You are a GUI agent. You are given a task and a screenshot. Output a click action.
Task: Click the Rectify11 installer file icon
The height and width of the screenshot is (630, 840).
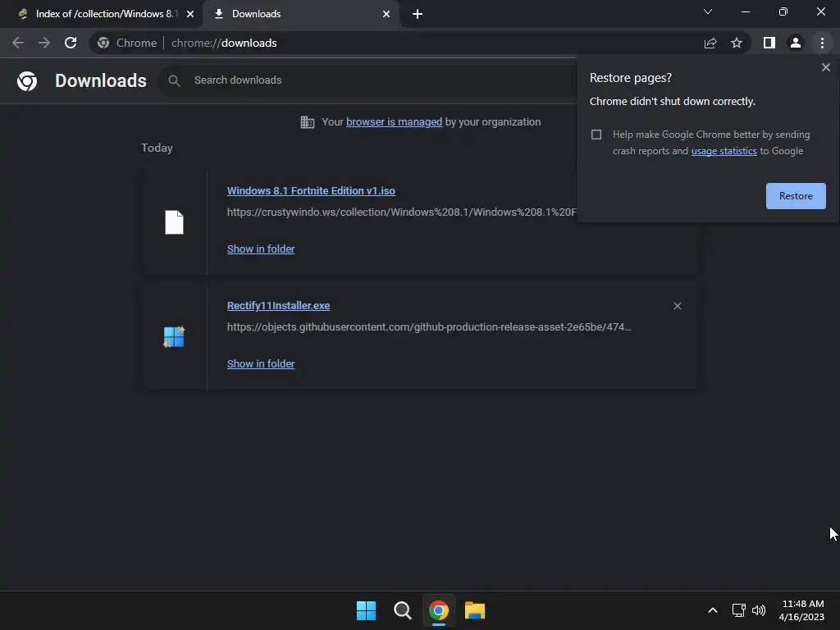point(174,337)
